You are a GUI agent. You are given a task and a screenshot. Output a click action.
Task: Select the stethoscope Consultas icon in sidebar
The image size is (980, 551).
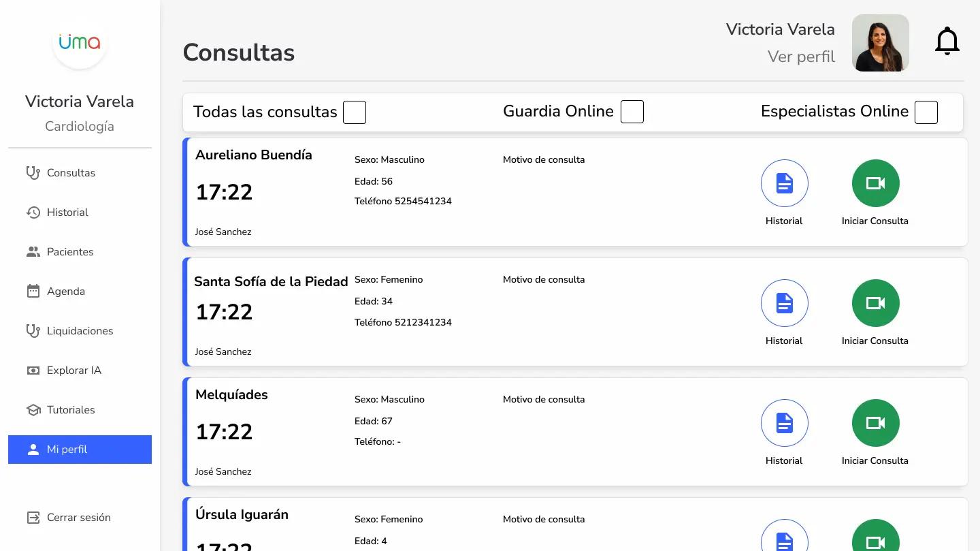click(x=32, y=172)
